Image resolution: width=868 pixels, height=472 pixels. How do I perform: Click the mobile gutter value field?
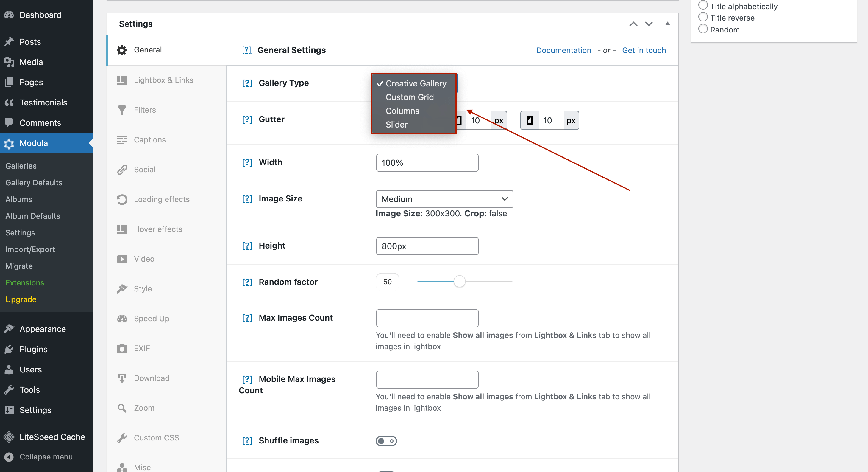pos(551,120)
